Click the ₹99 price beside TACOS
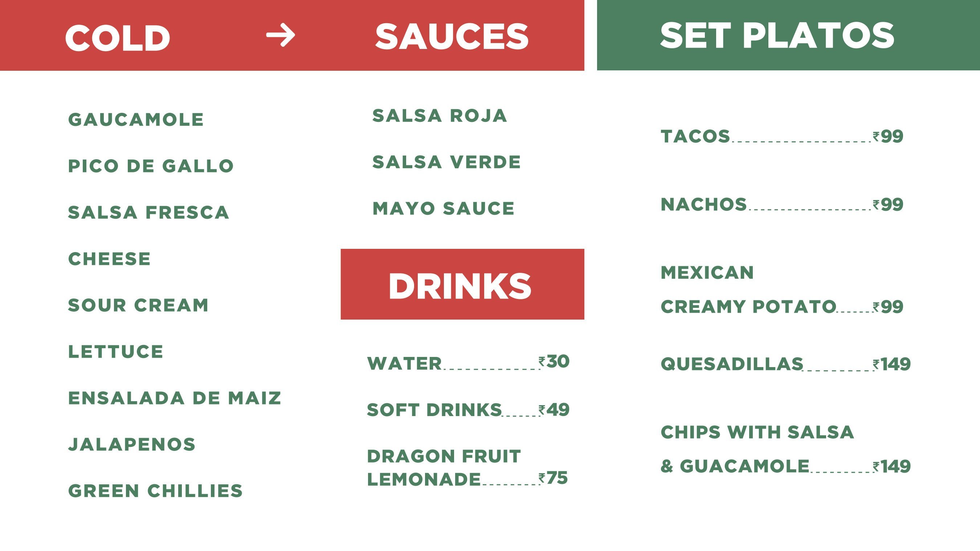 pos(888,136)
